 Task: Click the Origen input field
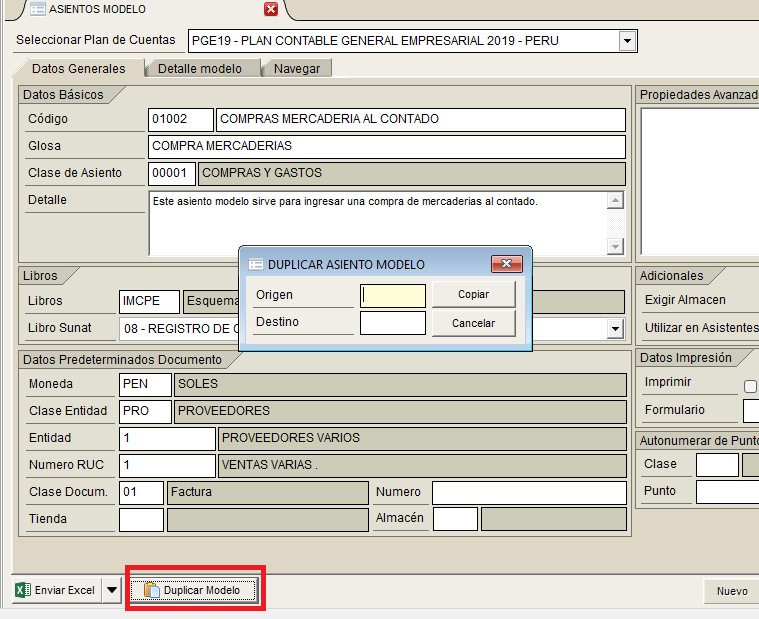coord(393,295)
